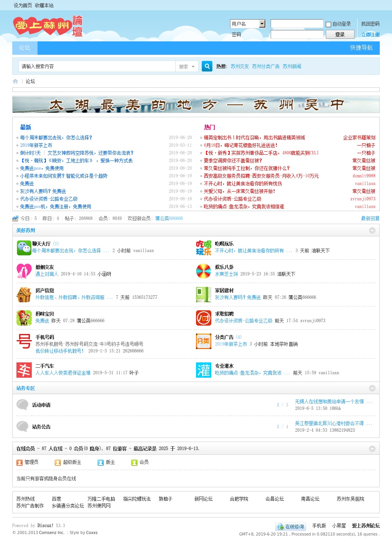The image size is (392, 557).
Task: Open hot search 苏州交友
Action: pos(240,66)
